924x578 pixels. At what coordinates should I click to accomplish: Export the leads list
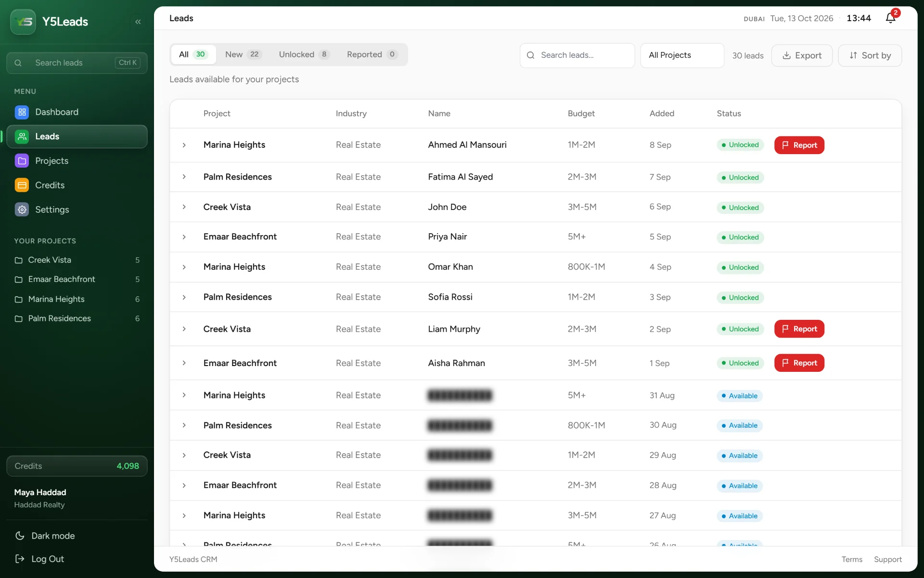(x=802, y=55)
